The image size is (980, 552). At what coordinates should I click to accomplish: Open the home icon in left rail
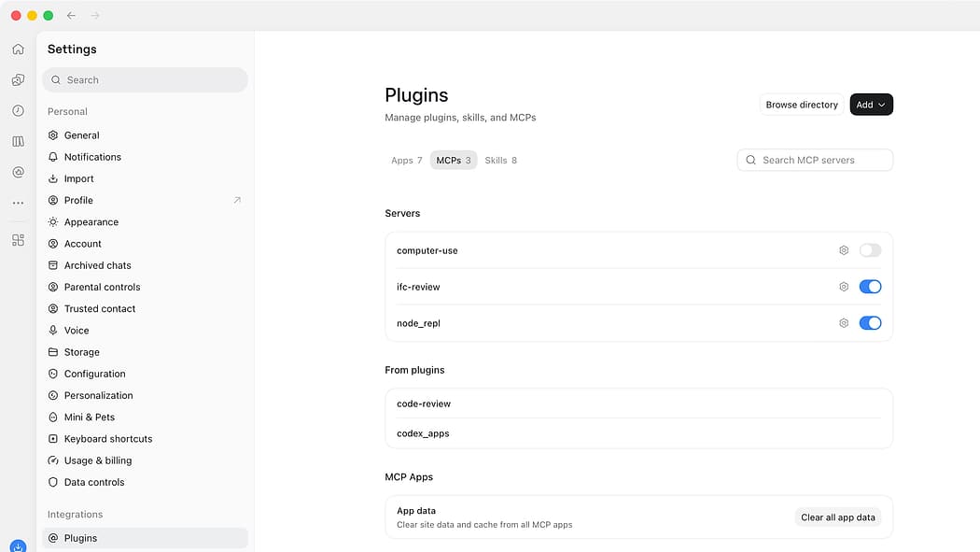click(18, 49)
